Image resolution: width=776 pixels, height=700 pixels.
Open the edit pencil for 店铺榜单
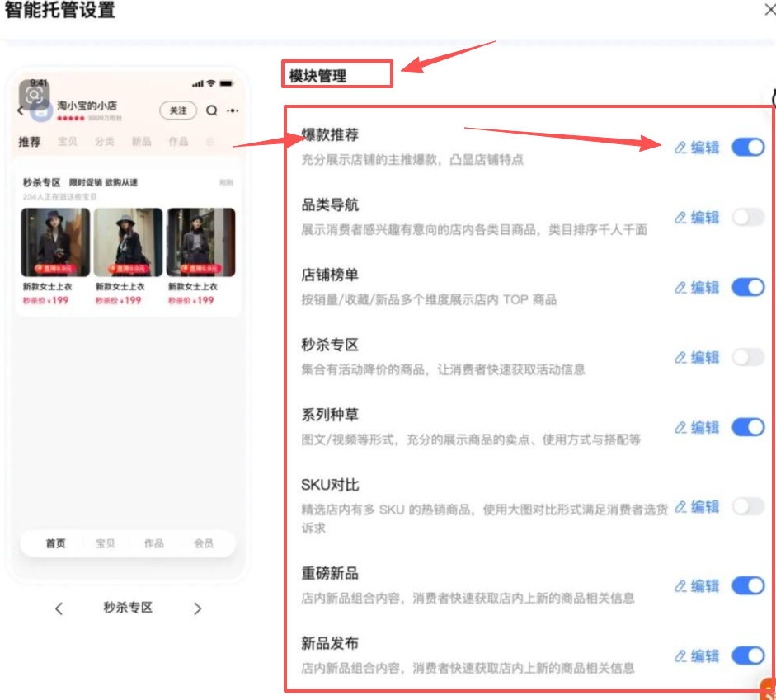[x=680, y=288]
